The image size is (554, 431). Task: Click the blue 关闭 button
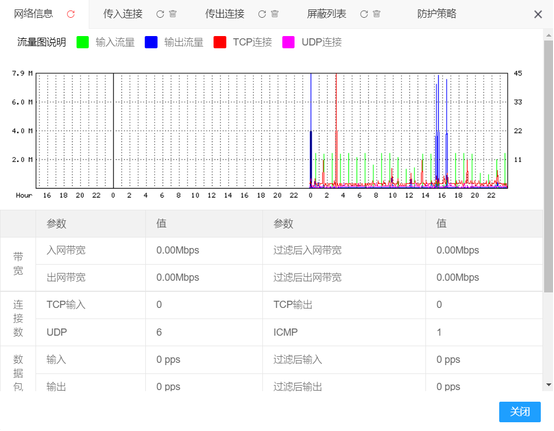click(520, 412)
